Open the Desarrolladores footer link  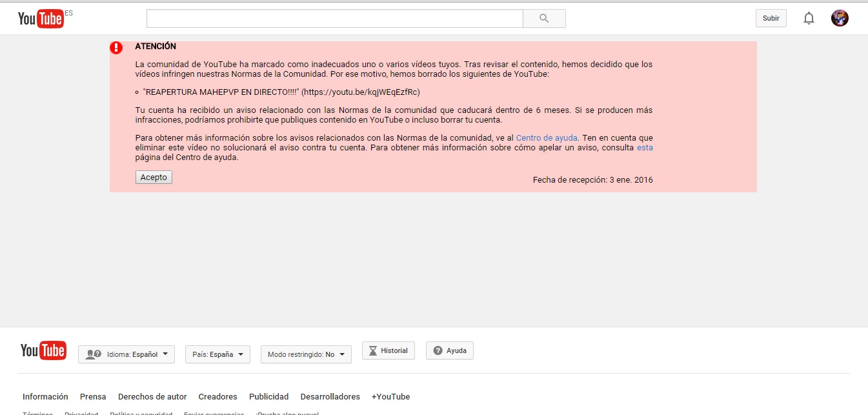(x=330, y=397)
